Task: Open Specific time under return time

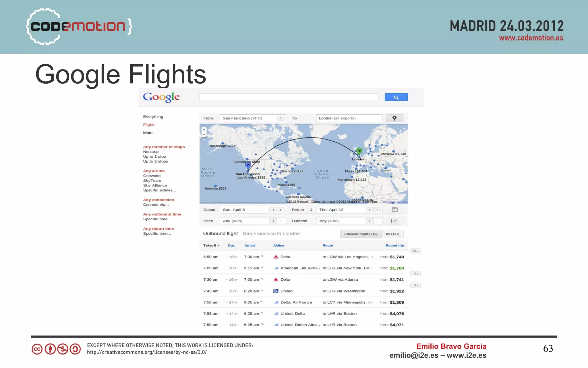Action: click(157, 234)
